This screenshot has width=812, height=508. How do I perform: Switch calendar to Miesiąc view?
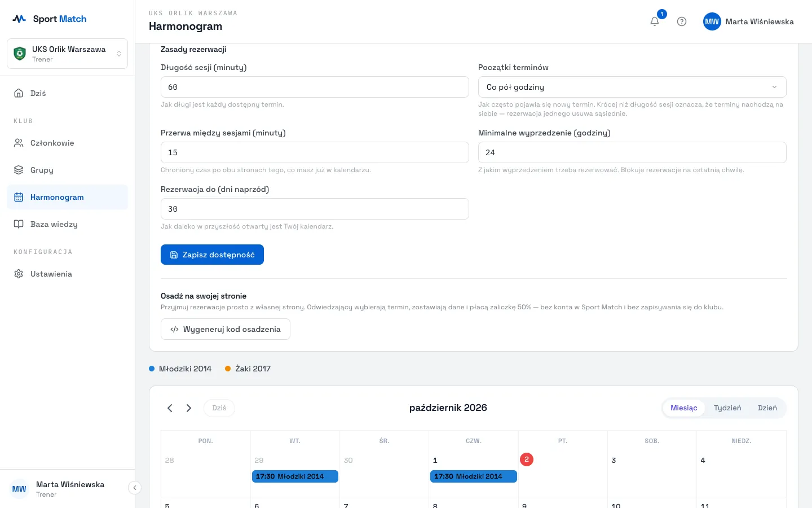[683, 408]
